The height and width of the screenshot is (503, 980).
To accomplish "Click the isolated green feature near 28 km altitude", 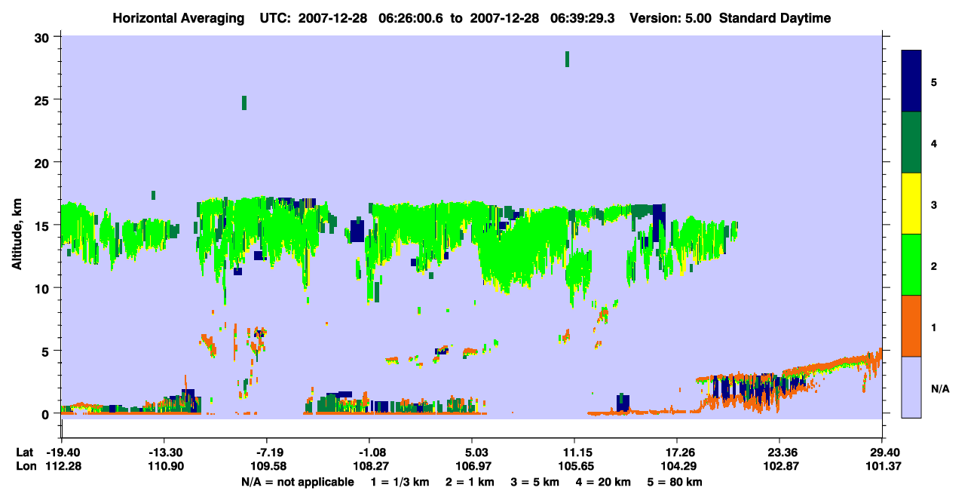I will tap(567, 59).
